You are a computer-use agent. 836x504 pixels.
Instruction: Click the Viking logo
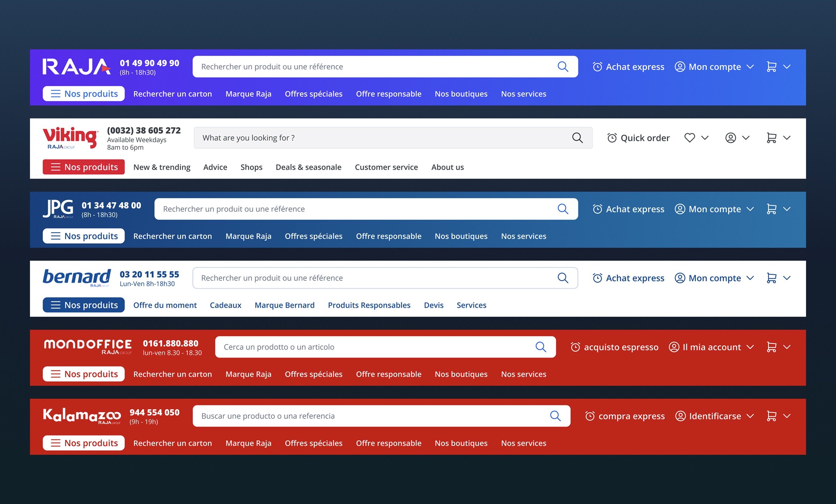(70, 138)
